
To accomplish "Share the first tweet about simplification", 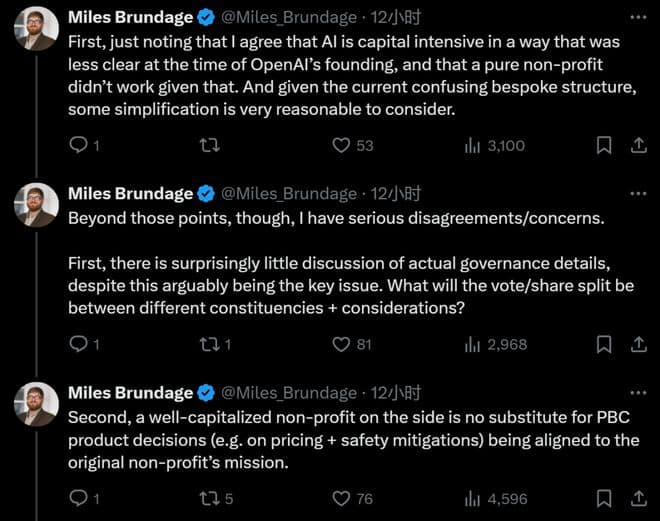I will [637, 145].
